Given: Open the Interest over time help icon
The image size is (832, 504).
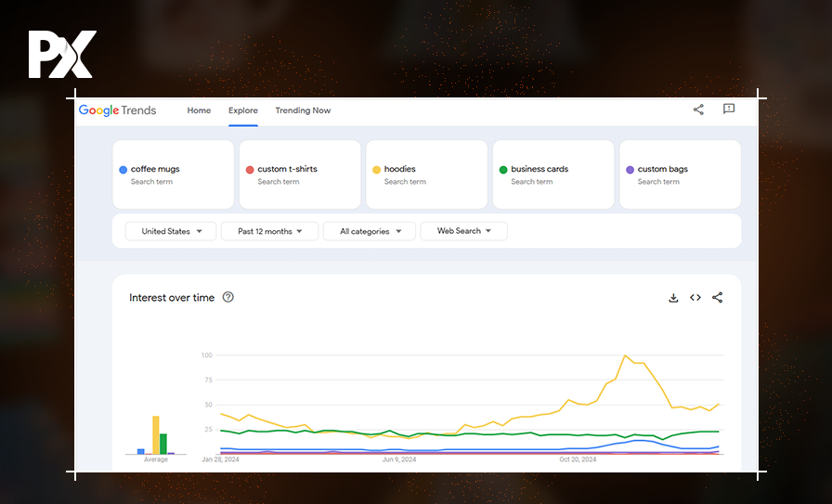Looking at the screenshot, I should 228,298.
